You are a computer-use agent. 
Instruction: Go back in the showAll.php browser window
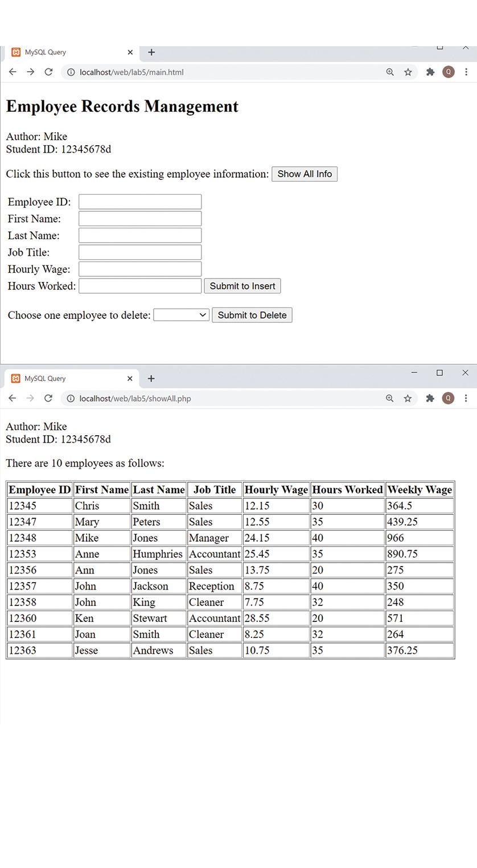coord(13,398)
